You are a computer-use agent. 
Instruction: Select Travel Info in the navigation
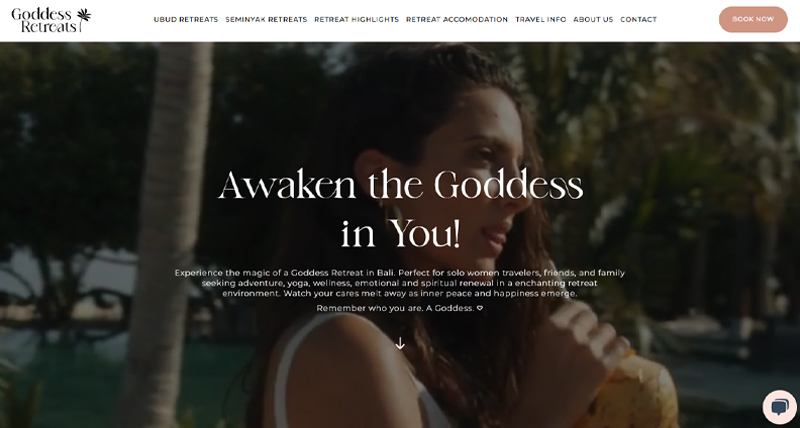pyautogui.click(x=541, y=19)
